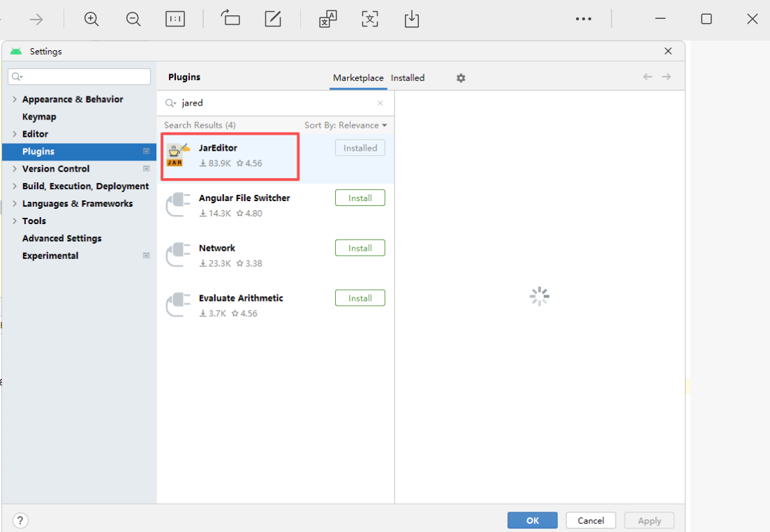Go to next image with forward arrow
The image size is (770, 532).
36,19
